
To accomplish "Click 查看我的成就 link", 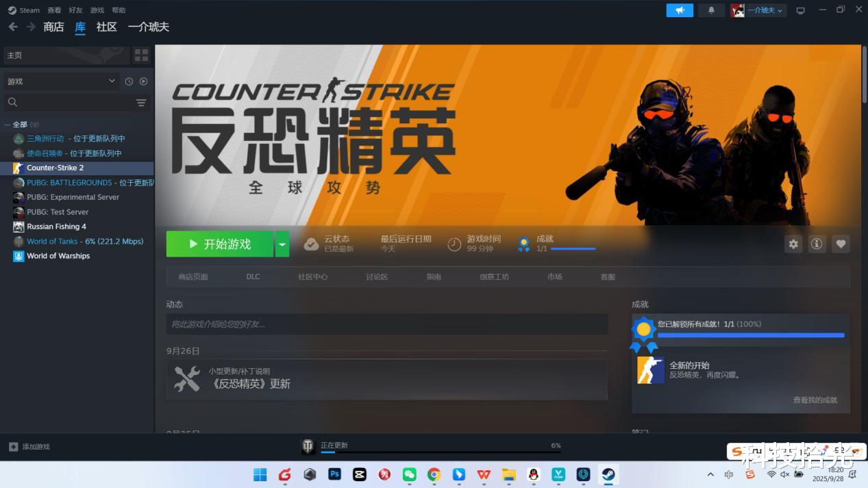I will pyautogui.click(x=815, y=400).
